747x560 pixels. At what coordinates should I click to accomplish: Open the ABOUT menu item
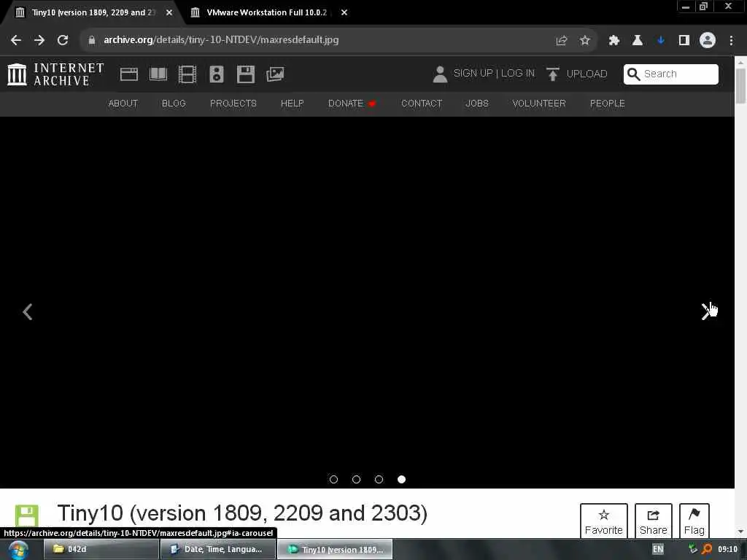(123, 104)
